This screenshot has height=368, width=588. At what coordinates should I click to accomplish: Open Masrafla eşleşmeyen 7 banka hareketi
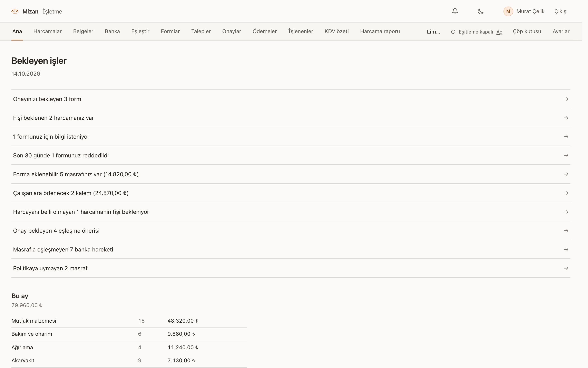(x=291, y=249)
